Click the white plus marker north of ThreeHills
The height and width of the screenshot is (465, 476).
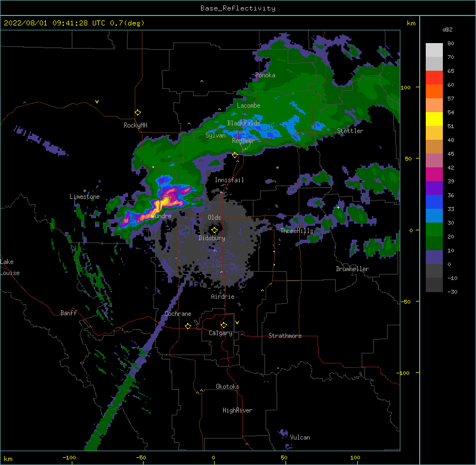(338, 207)
